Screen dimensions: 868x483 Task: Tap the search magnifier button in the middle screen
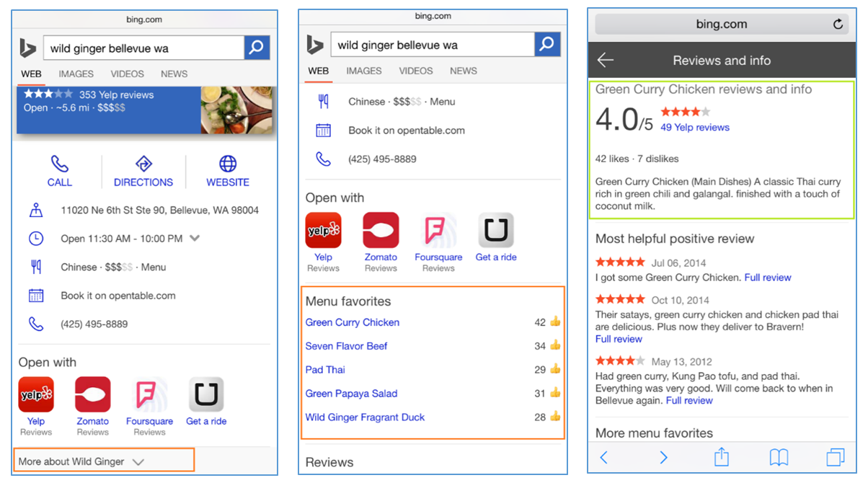[x=547, y=45]
